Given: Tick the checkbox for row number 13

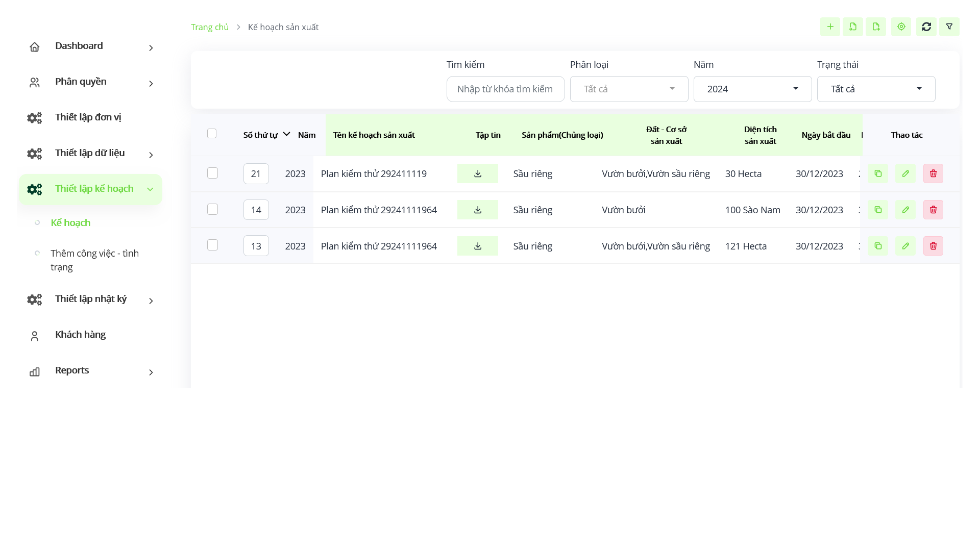Looking at the screenshot, I should pos(212,245).
